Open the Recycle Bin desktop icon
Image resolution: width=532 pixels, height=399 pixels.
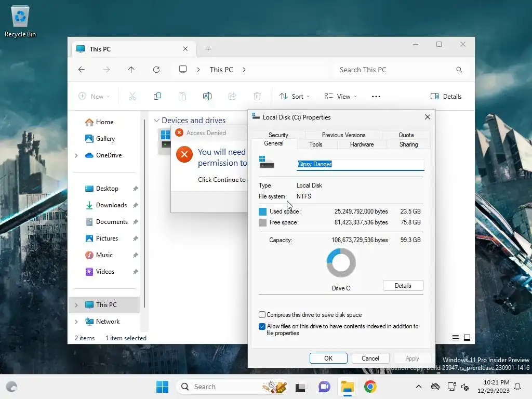[20, 21]
